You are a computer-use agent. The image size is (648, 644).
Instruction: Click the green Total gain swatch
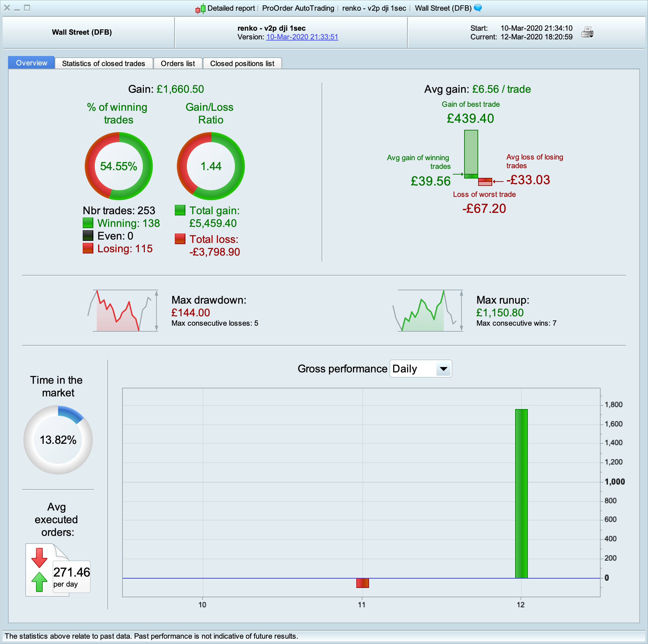tap(180, 210)
